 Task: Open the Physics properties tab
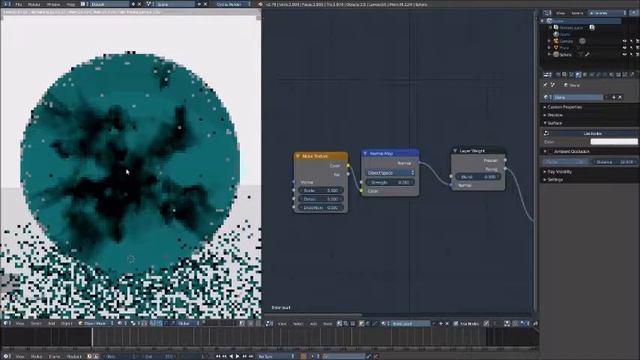[631, 75]
